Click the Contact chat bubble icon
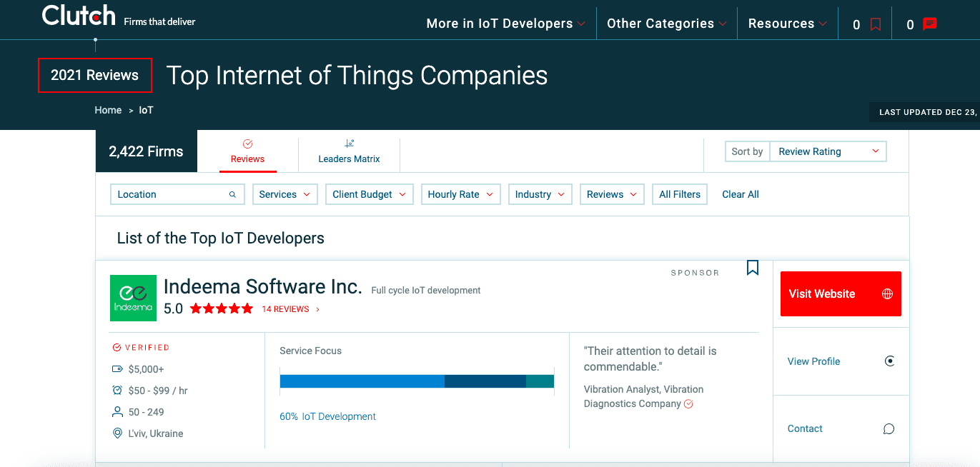Viewport: 980px width, 467px height. point(889,429)
